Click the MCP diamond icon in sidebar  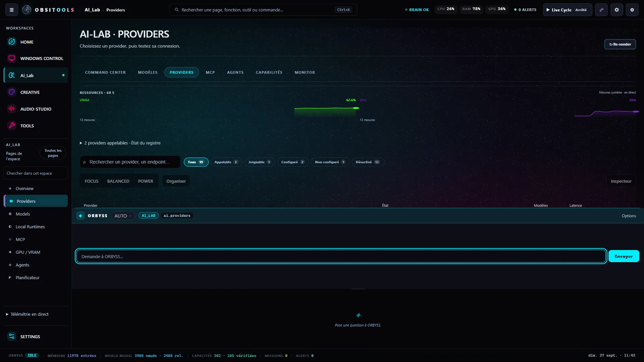(x=10, y=240)
